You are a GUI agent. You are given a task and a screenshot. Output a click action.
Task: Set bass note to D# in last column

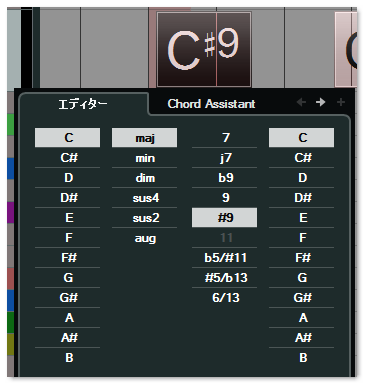click(x=301, y=198)
